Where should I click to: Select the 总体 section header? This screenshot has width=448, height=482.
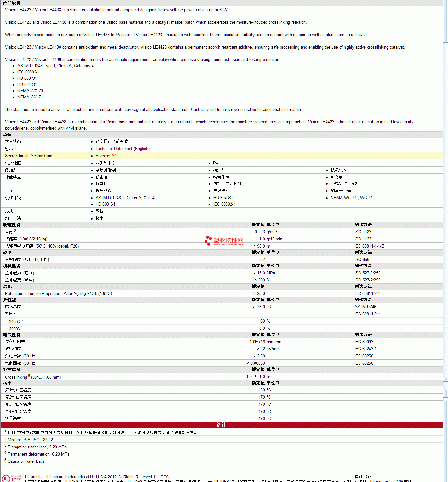pyautogui.click(x=7, y=135)
